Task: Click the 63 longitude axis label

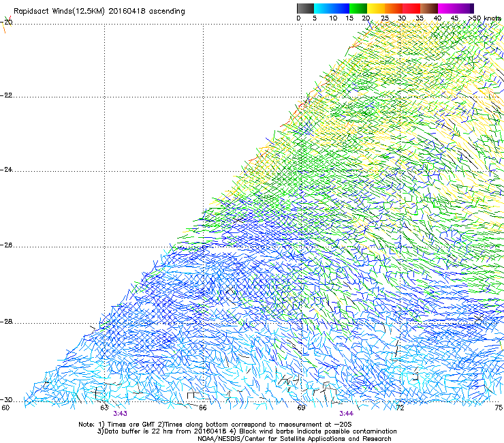Action: point(104,408)
